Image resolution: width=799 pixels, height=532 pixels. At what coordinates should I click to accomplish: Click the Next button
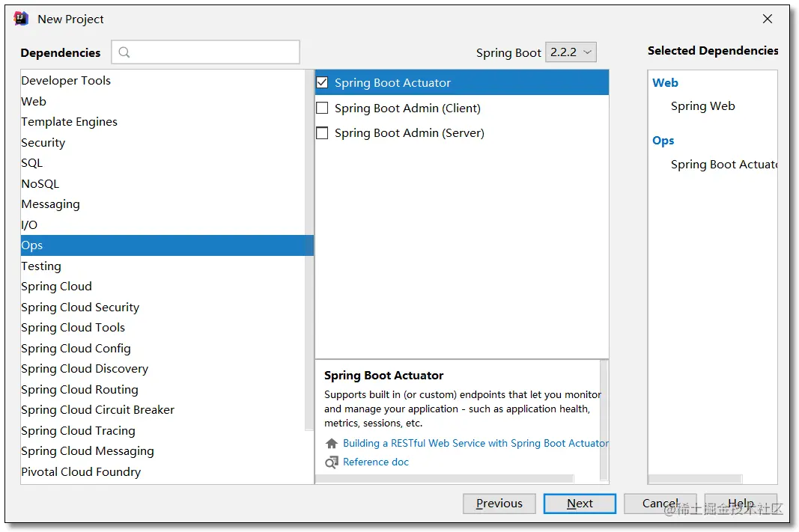[580, 504]
